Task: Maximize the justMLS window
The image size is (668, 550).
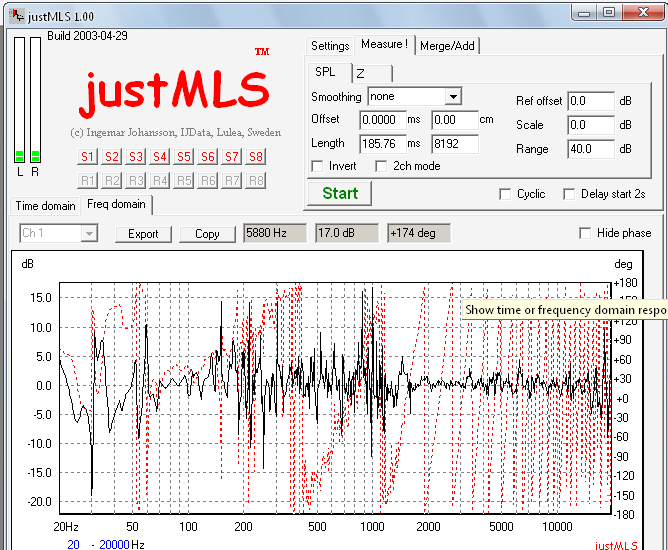Action: tap(609, 13)
